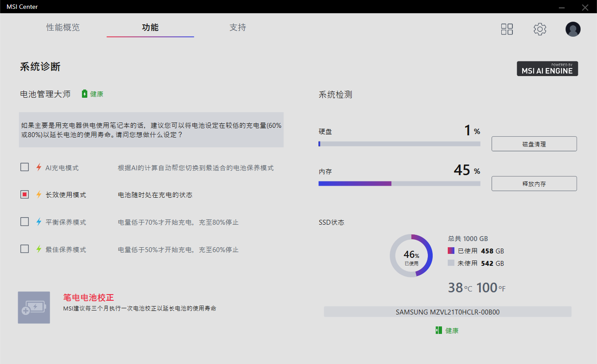Switch to the 性能概览 tab
The height and width of the screenshot is (364, 597).
(x=63, y=27)
